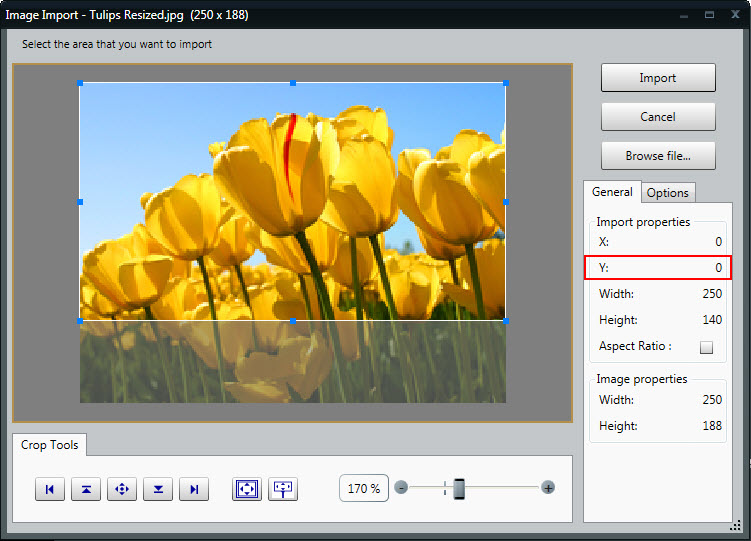
Task: Align crop area to right edge
Action: tap(194, 489)
